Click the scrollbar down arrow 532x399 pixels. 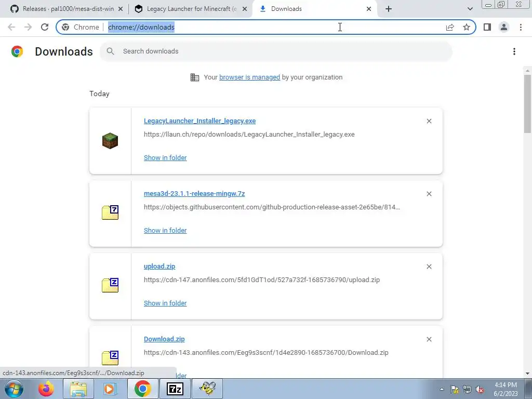coord(527,374)
